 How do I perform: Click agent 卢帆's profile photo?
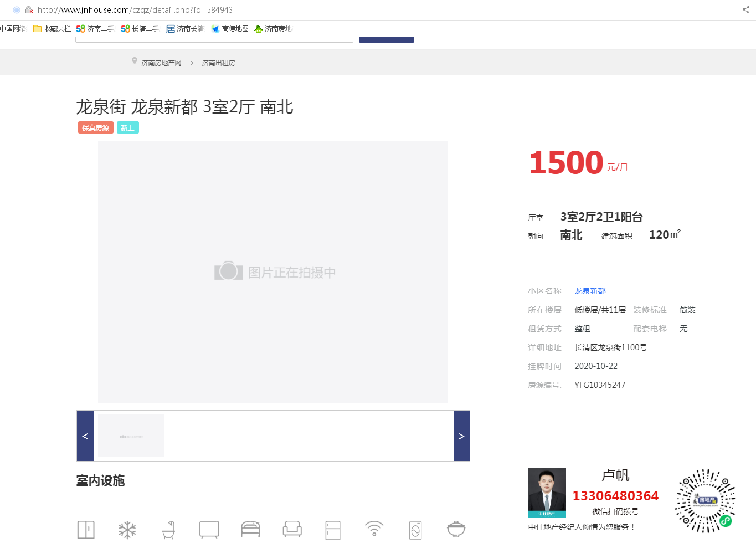pos(547,492)
